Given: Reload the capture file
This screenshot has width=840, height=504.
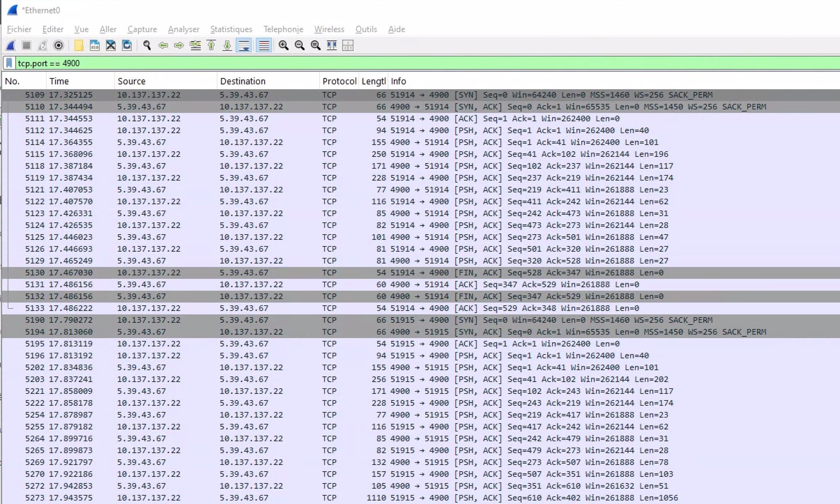Looking at the screenshot, I should pos(127,45).
